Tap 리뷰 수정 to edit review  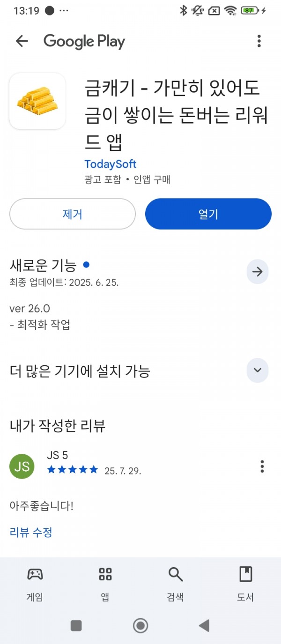[31, 532]
